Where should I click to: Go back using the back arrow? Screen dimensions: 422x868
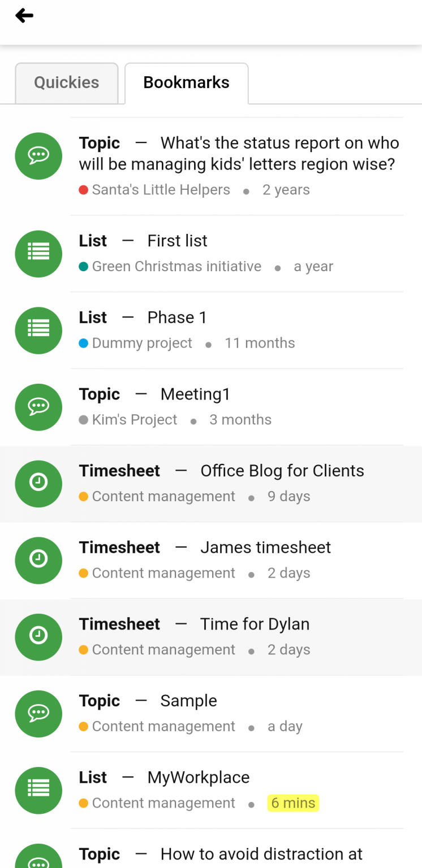24,15
